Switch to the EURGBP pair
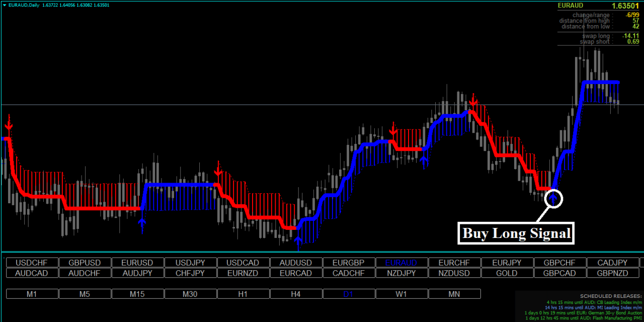 click(349, 263)
